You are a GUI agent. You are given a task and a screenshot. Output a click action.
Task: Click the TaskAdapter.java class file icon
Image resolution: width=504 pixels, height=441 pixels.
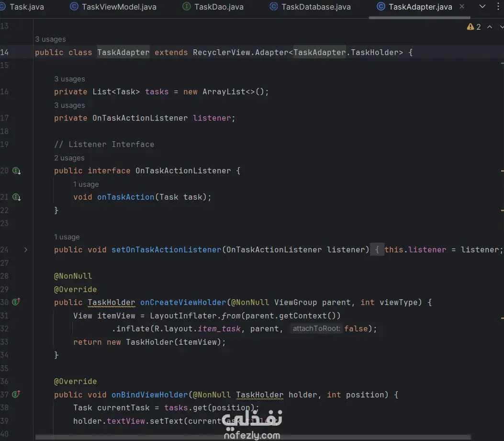(381, 7)
